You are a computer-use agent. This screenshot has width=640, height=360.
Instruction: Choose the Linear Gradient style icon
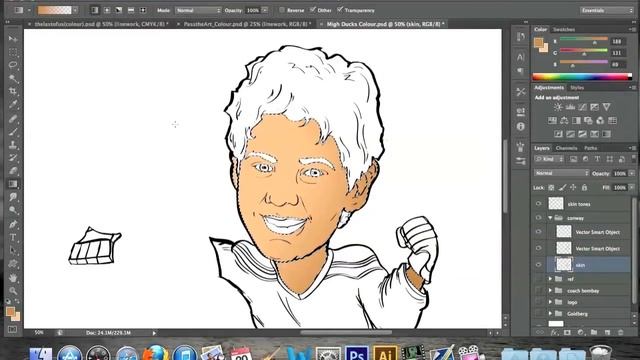(x=95, y=10)
